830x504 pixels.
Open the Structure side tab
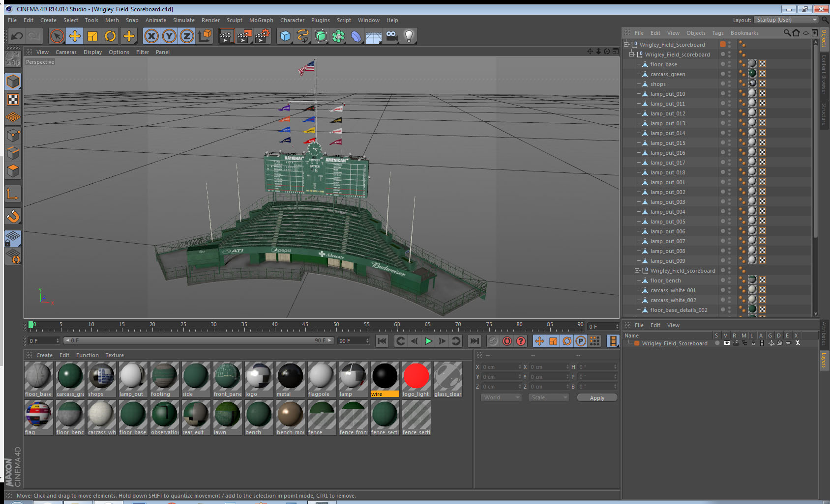pos(824,114)
